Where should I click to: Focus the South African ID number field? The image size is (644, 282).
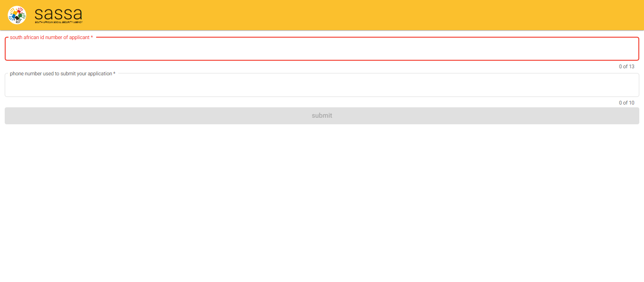[x=322, y=50]
